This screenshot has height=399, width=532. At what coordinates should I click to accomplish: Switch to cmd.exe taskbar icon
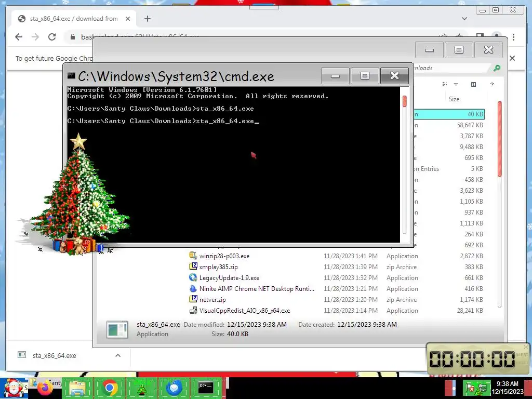(205, 388)
